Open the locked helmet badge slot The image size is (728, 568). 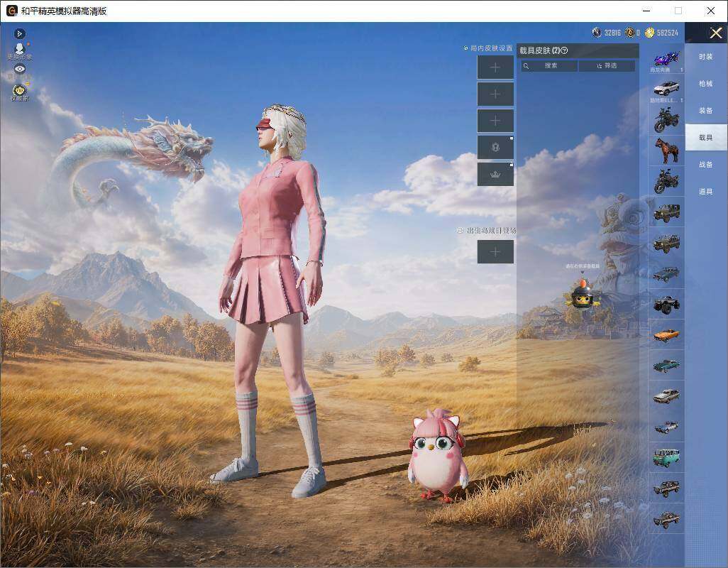[x=495, y=147]
